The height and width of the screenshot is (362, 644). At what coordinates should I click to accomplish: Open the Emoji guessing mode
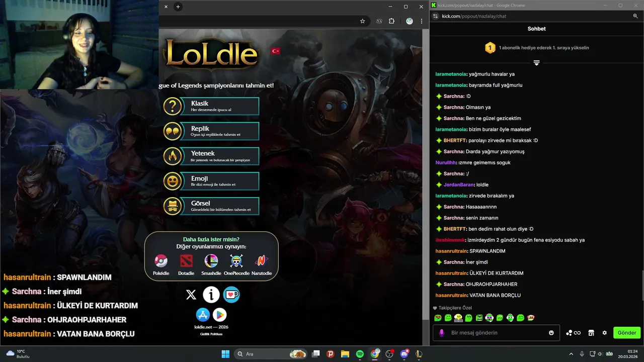[211, 181]
